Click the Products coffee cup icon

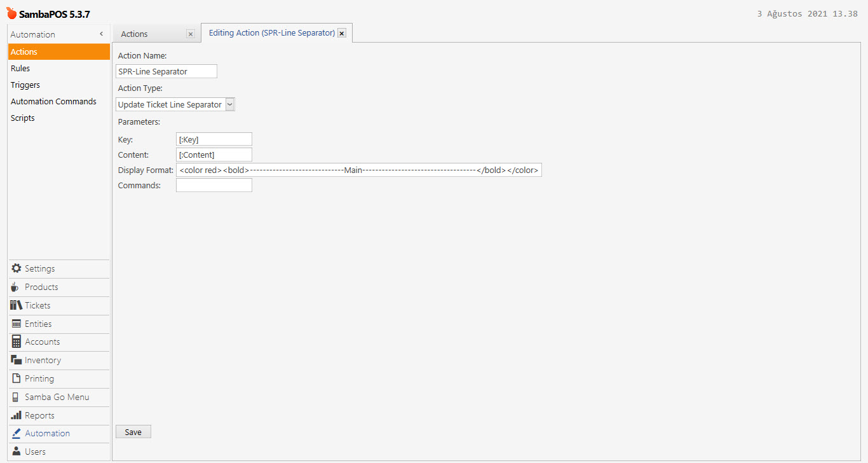15,287
